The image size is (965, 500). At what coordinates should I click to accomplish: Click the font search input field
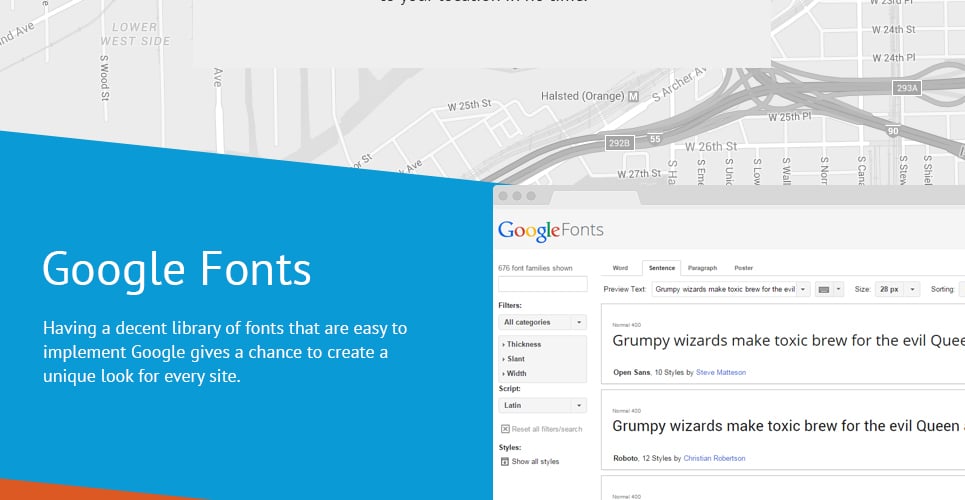tap(543, 284)
